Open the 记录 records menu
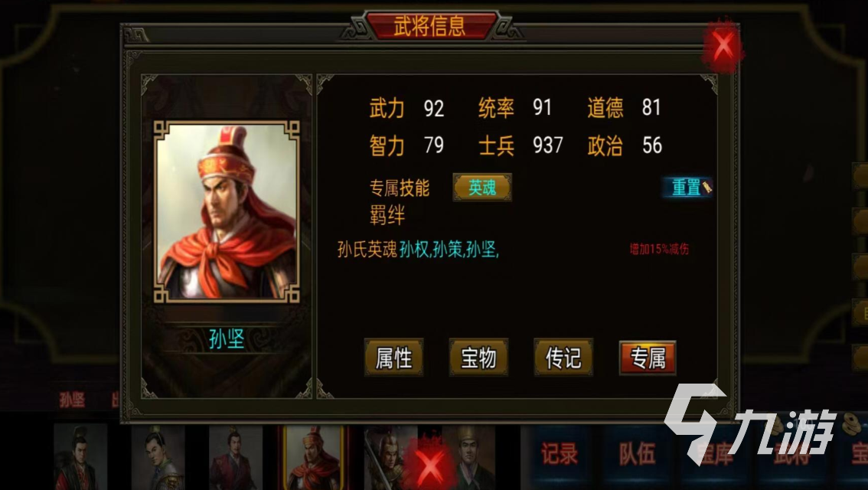868x490 pixels. click(x=559, y=454)
